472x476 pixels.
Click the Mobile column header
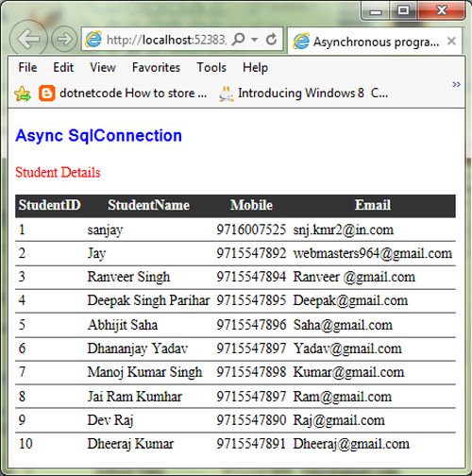click(x=251, y=205)
